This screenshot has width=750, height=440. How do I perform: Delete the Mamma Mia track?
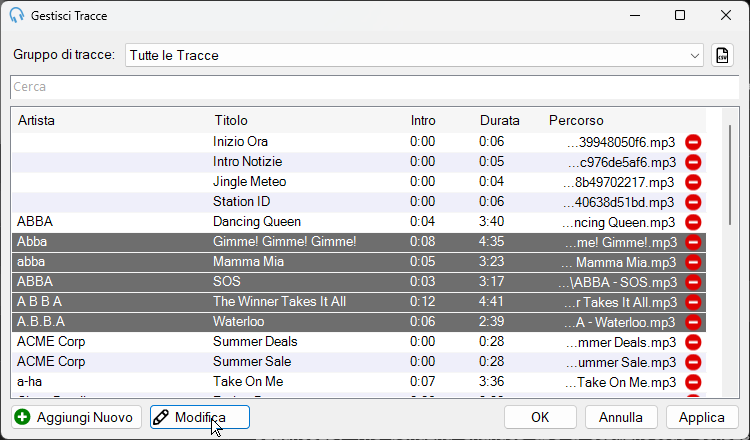(x=693, y=262)
